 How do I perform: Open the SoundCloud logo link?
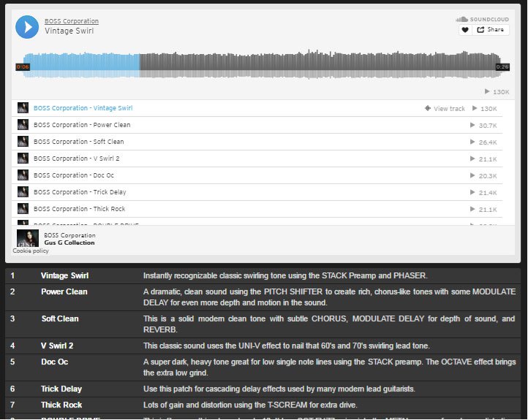(x=482, y=19)
